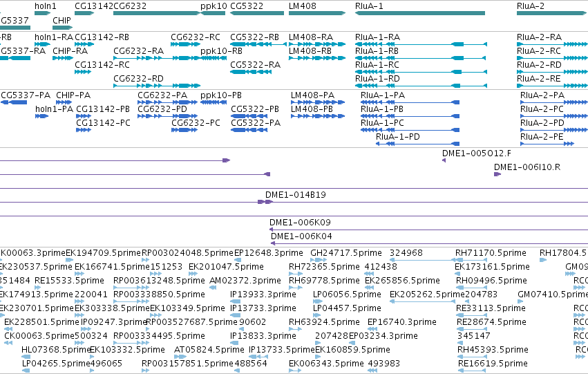
Task: Click the CG6232-RC transcript label
Action: [x=196, y=37]
